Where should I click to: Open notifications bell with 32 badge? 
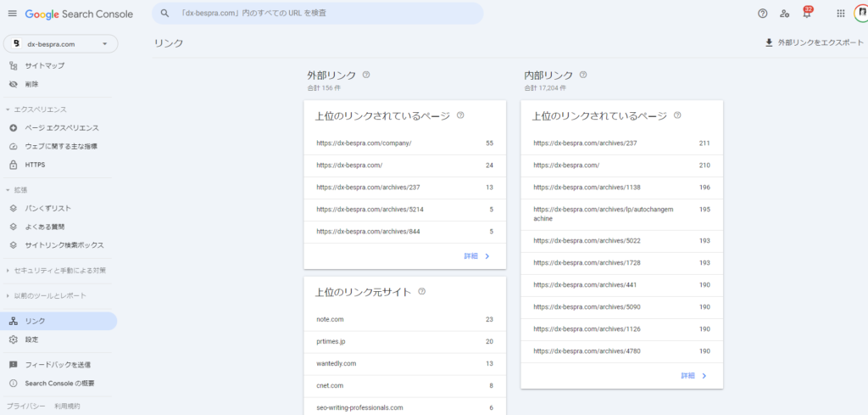(807, 13)
